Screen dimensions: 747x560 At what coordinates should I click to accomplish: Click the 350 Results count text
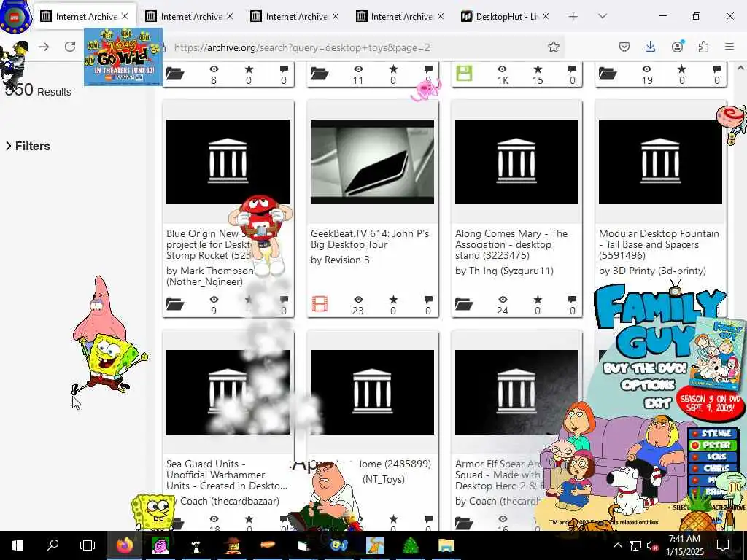pos(38,90)
